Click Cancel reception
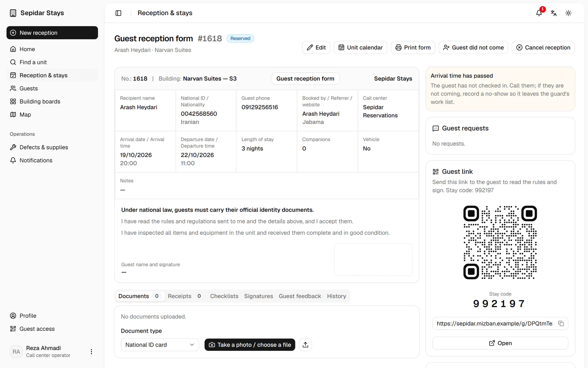This screenshot has height=368, width=588. (x=543, y=47)
